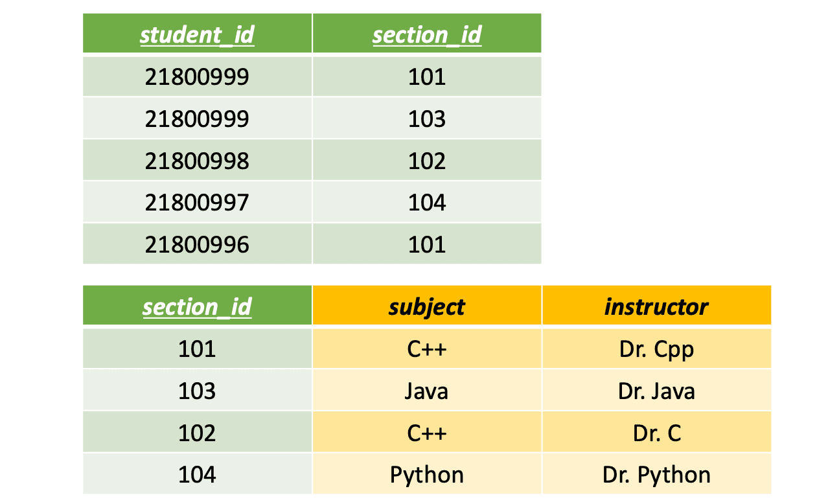
Task: Select the Dr. Cpp instructor cell
Action: 656,349
